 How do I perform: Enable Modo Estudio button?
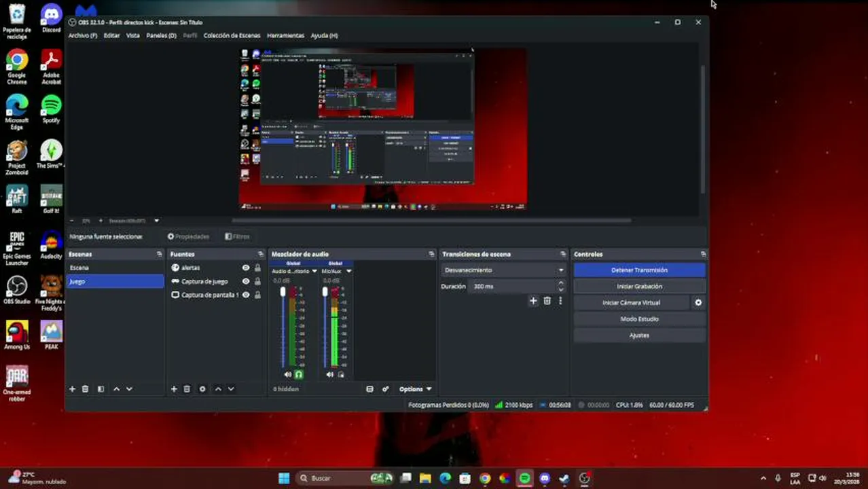[x=639, y=319]
